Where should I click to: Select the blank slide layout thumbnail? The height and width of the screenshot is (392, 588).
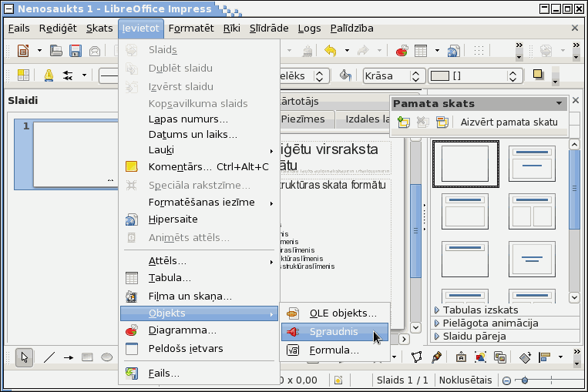tap(465, 164)
